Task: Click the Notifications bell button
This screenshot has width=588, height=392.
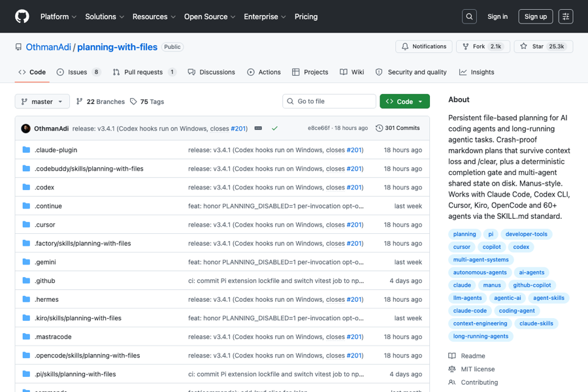Action: [424, 46]
